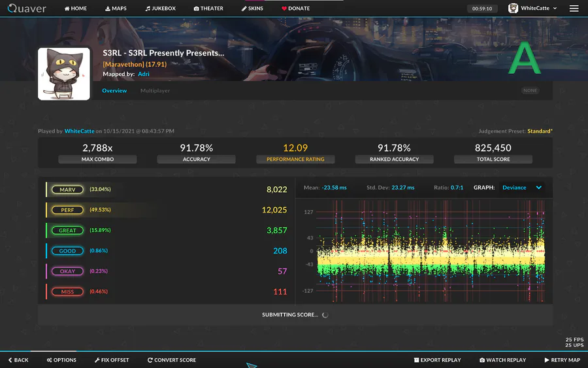
Task: Click the 8,022 Marv count
Action: click(x=277, y=190)
